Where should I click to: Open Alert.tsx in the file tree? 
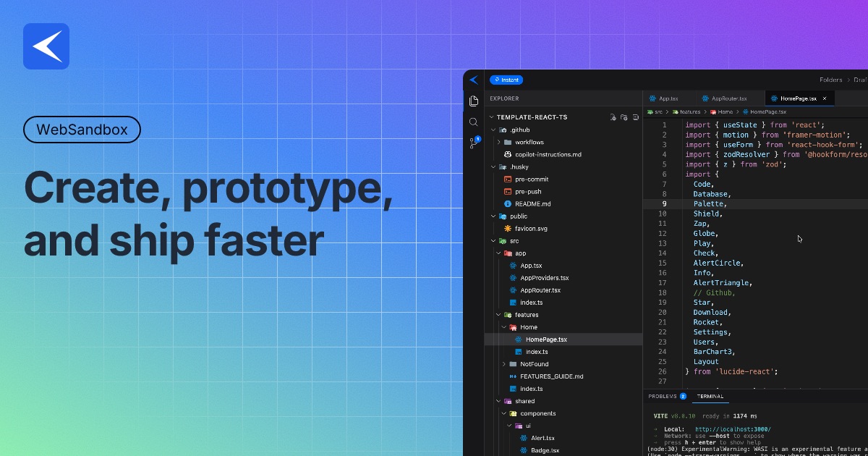click(x=542, y=438)
